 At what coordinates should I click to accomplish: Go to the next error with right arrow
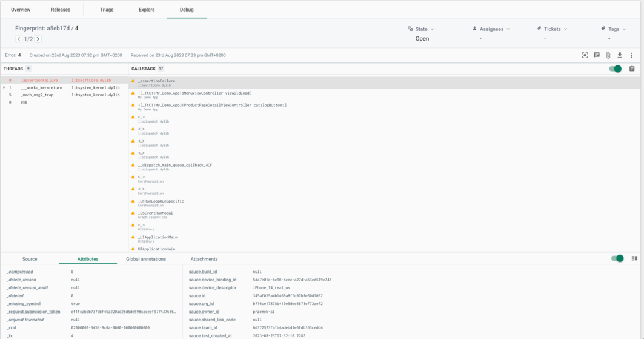[x=38, y=39]
